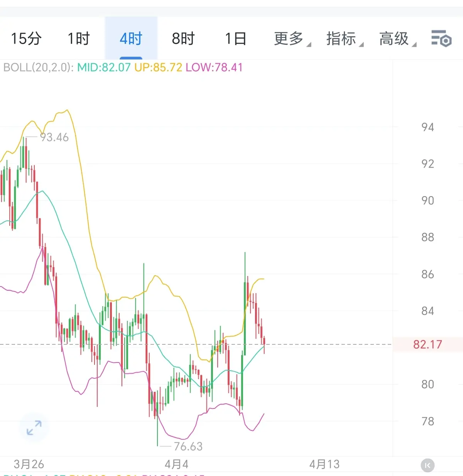Image resolution: width=463 pixels, height=476 pixels.
Task: Click the 84 price axis label
Action: [428, 311]
